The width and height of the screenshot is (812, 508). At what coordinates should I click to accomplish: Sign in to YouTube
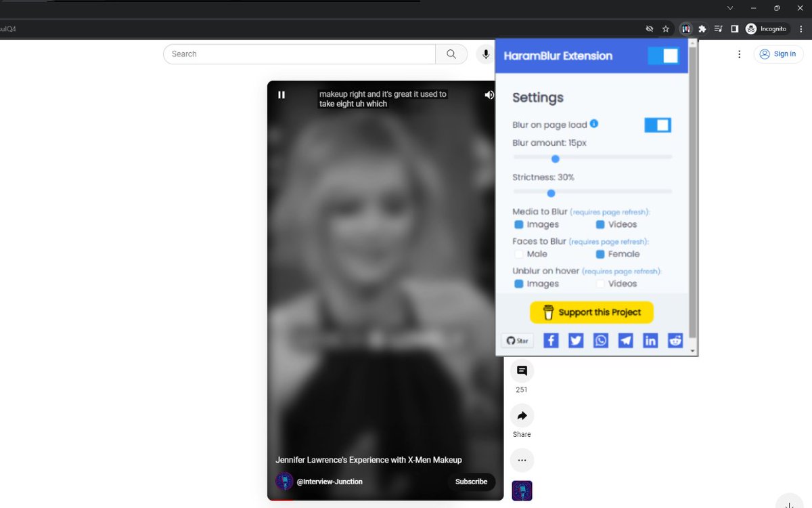pyautogui.click(x=778, y=54)
